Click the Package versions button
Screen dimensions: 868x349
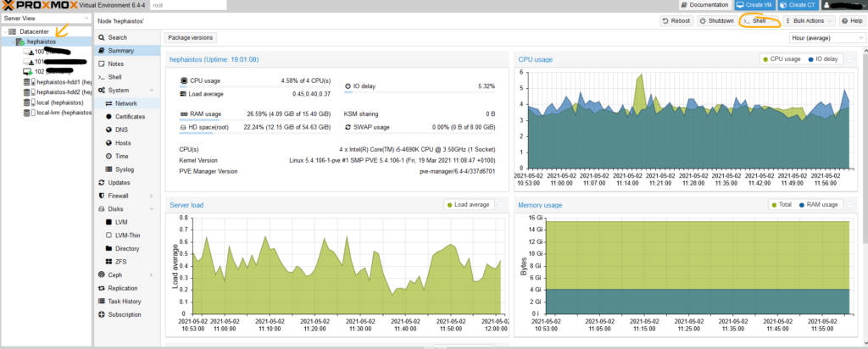191,37
